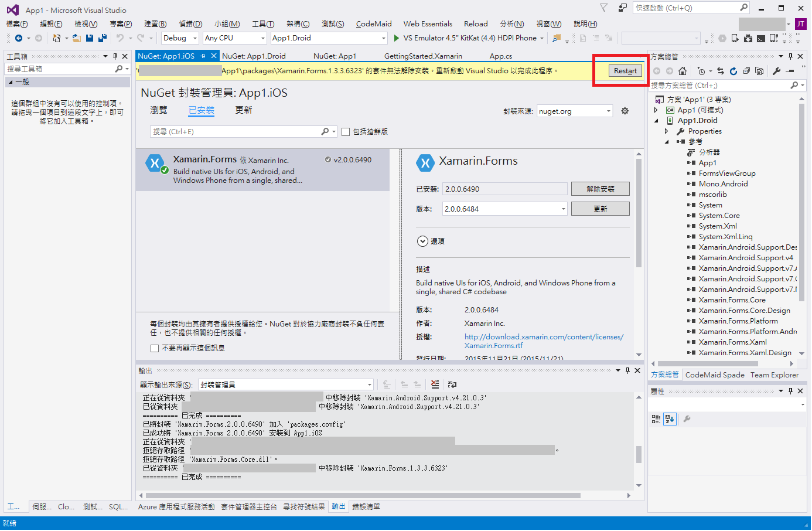The height and width of the screenshot is (531, 812).
Task: Click the Show All Files icon
Action: 759,71
